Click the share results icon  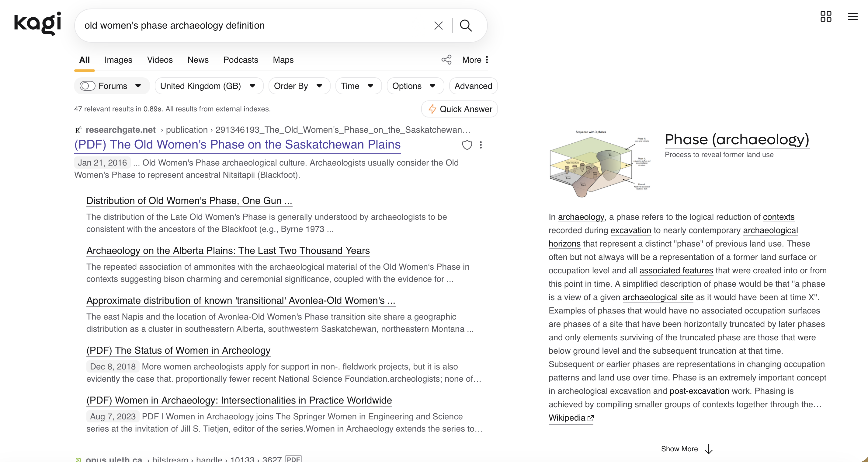click(x=446, y=60)
